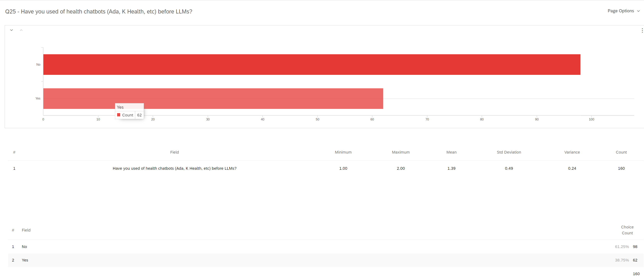Open the three-dot chart options menu
This screenshot has width=644, height=279.
tap(642, 30)
